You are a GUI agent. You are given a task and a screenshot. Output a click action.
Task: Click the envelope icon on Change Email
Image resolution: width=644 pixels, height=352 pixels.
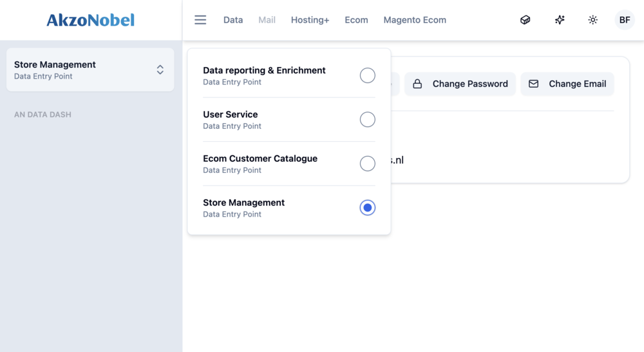click(534, 84)
